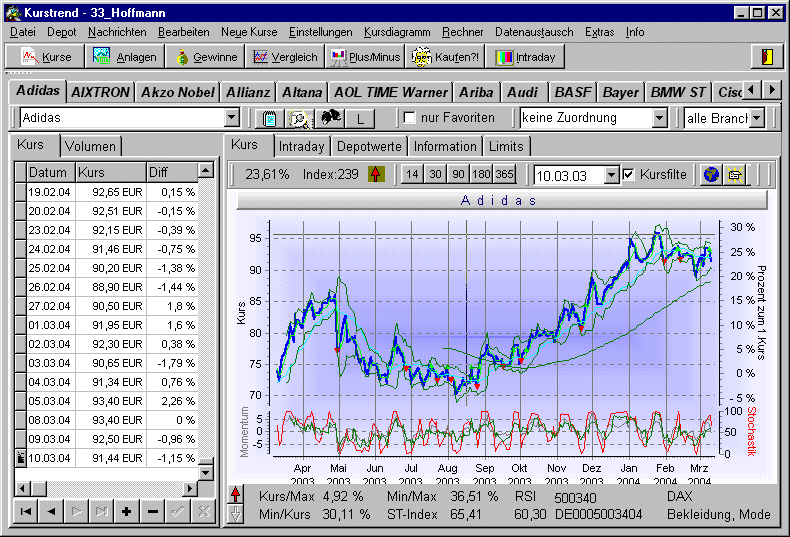Open the Kursdiagramm menu
The width and height of the screenshot is (790, 537).
tap(397, 32)
